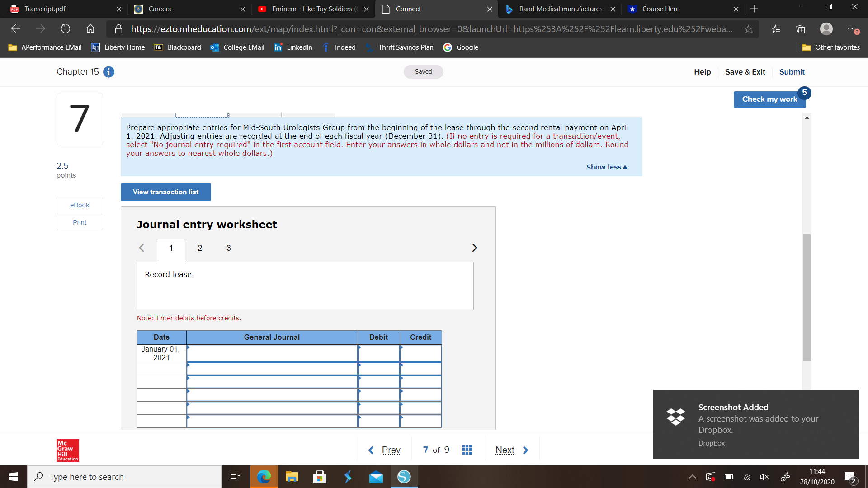
Task: Click the View transaction list button
Action: (165, 192)
